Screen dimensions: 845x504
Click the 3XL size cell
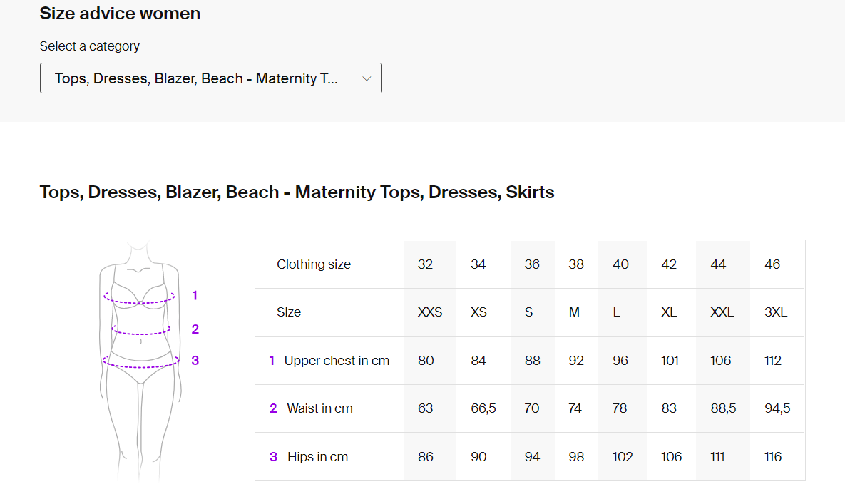tap(776, 312)
